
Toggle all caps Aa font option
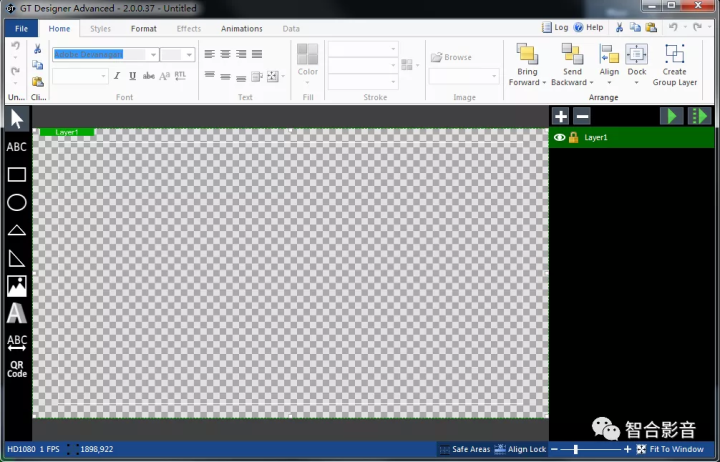(x=164, y=76)
